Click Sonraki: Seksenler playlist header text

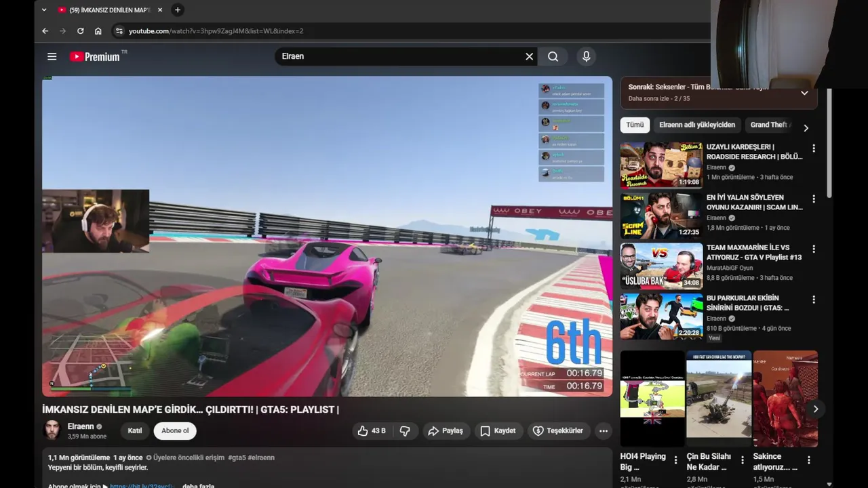698,87
